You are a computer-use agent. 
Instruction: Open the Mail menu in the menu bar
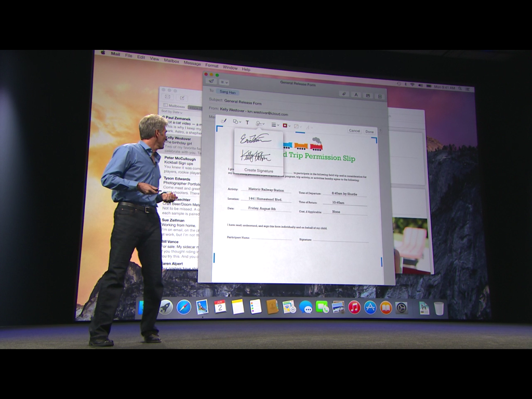pos(115,54)
